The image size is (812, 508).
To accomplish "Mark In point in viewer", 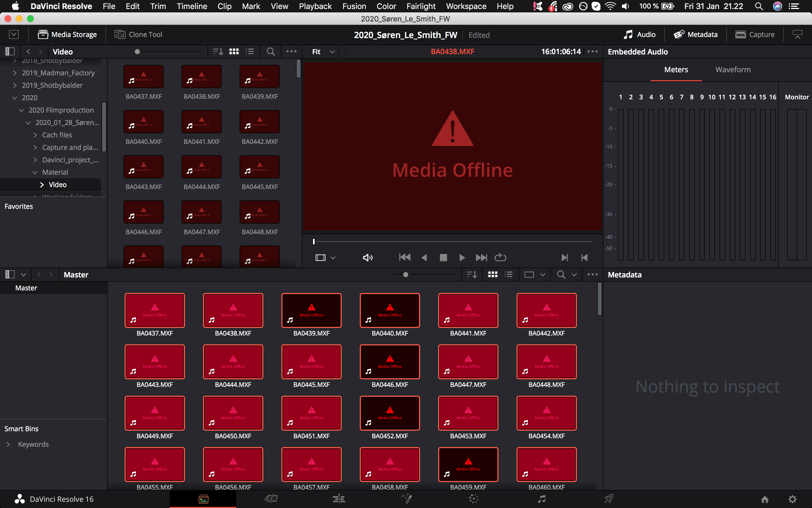I will [565, 258].
